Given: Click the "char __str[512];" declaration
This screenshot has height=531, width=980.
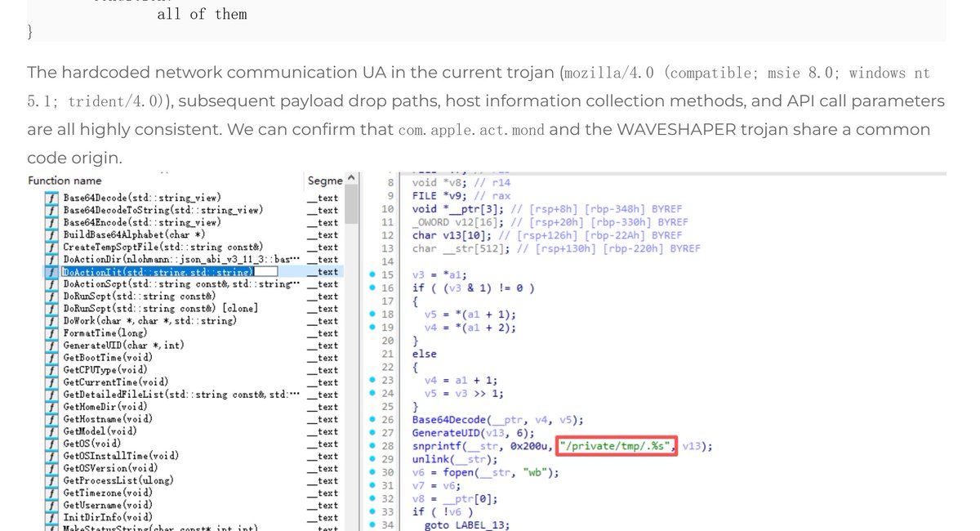Looking at the screenshot, I should click(x=462, y=248).
